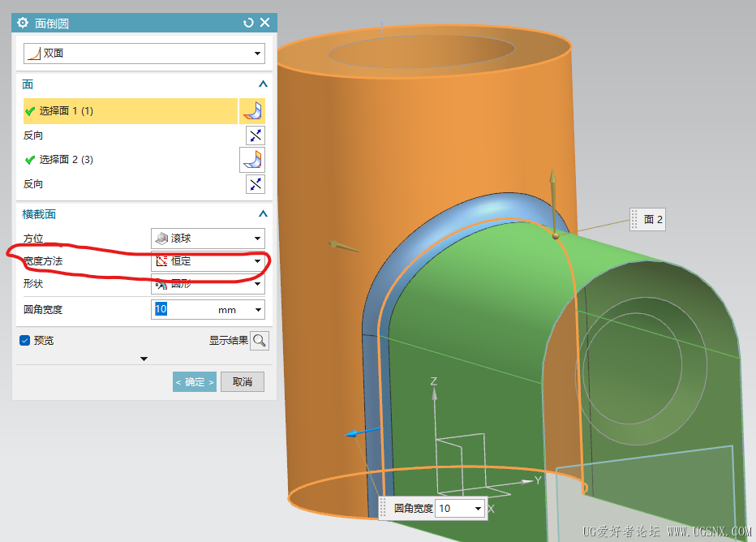Click the 圆角宽度 input in dialog
Screen dimensions: 756x542
(x=183, y=309)
